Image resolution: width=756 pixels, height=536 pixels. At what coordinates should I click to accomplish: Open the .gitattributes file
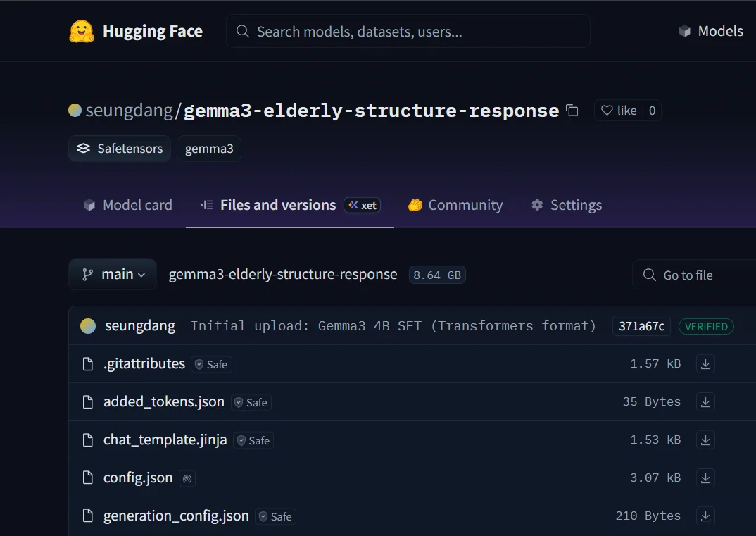pos(144,363)
